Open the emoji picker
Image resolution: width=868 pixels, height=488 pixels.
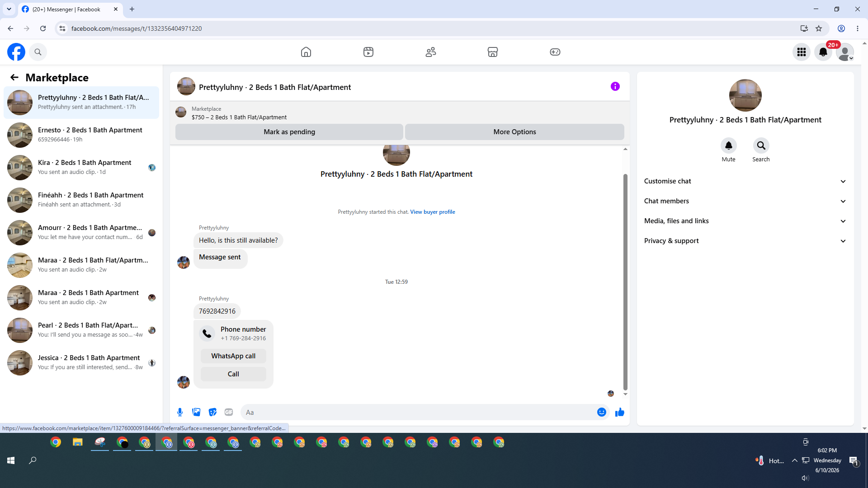[602, 412]
